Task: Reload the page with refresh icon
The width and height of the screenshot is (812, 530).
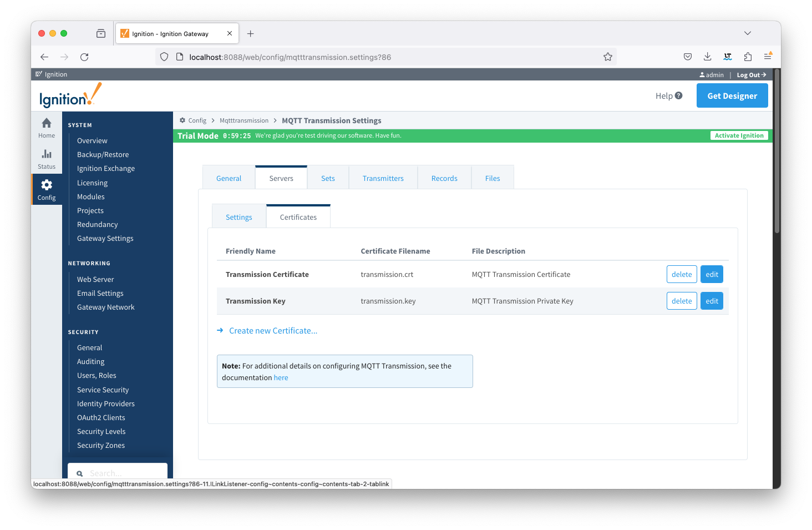Action: tap(84, 57)
